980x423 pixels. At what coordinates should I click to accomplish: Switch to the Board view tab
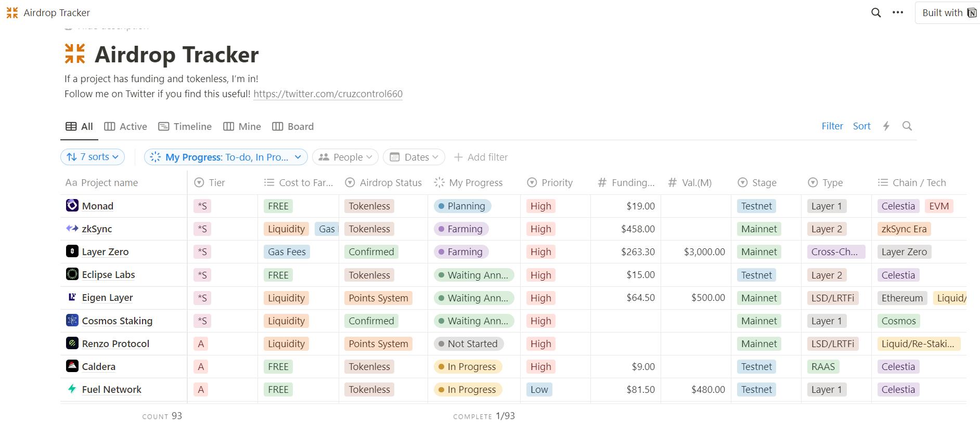click(293, 126)
